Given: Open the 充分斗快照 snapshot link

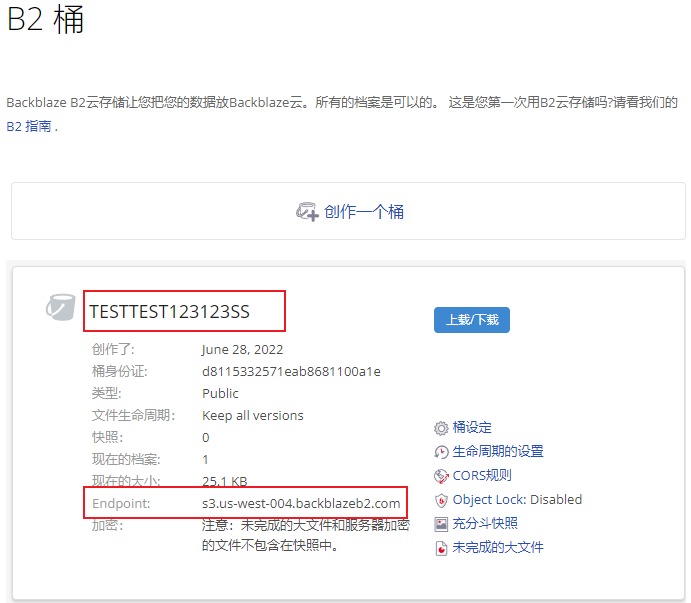Looking at the screenshot, I should tap(485, 524).
